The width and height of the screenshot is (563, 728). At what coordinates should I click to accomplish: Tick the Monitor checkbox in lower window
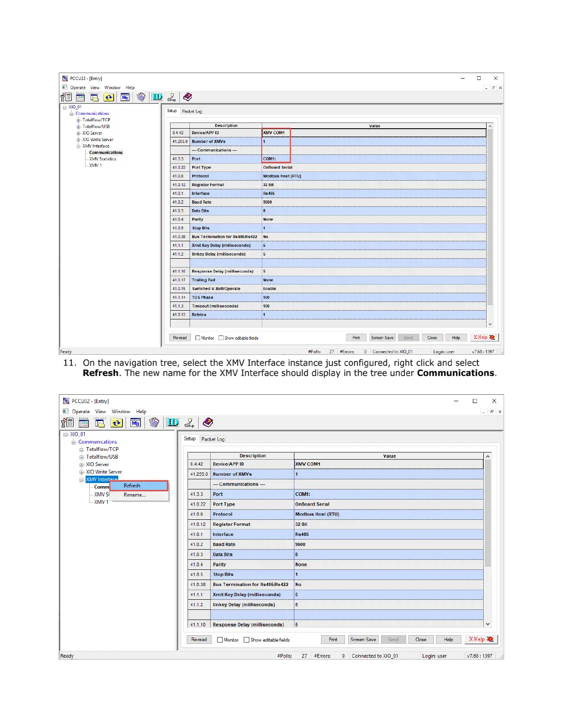pyautogui.click(x=220, y=640)
